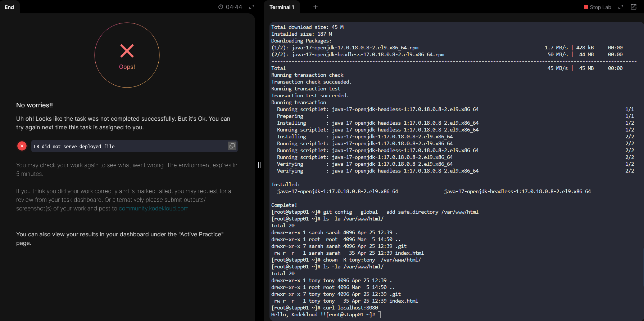Click the large Oops! cross icon

[x=127, y=51]
